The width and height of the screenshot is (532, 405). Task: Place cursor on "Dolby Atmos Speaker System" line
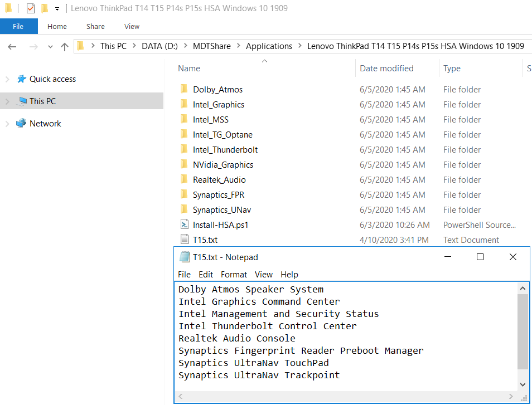(x=251, y=290)
